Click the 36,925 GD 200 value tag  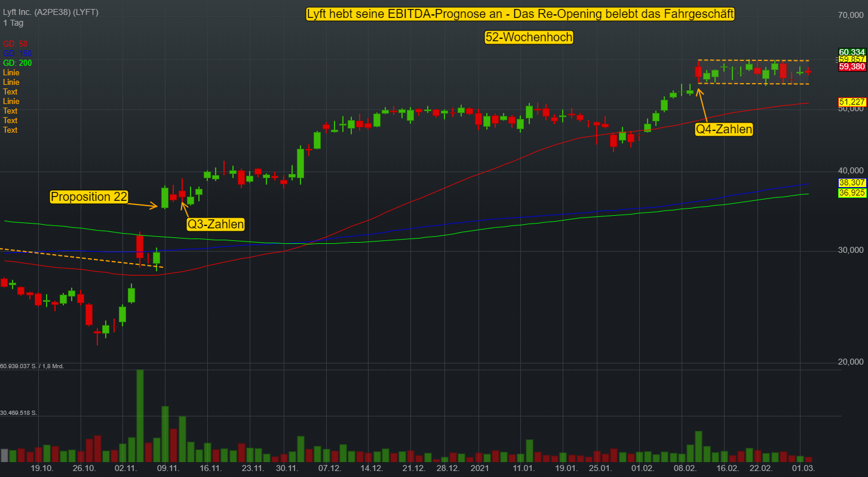click(x=852, y=192)
